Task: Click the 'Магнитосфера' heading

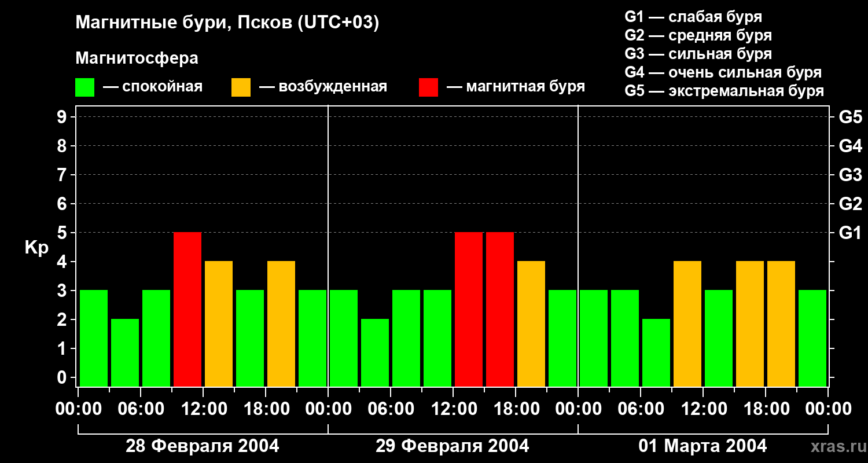Action: tap(137, 58)
